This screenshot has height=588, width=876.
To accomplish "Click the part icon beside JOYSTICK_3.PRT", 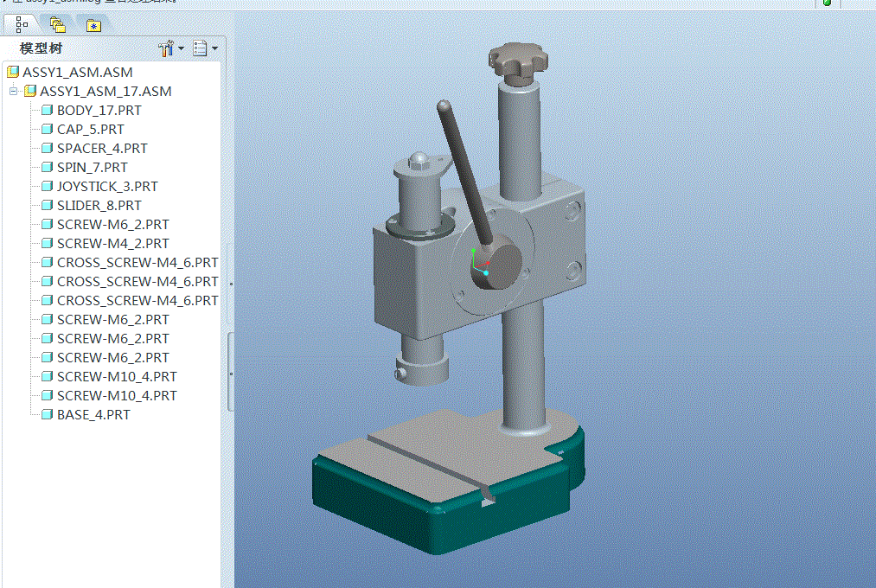I will tap(48, 186).
